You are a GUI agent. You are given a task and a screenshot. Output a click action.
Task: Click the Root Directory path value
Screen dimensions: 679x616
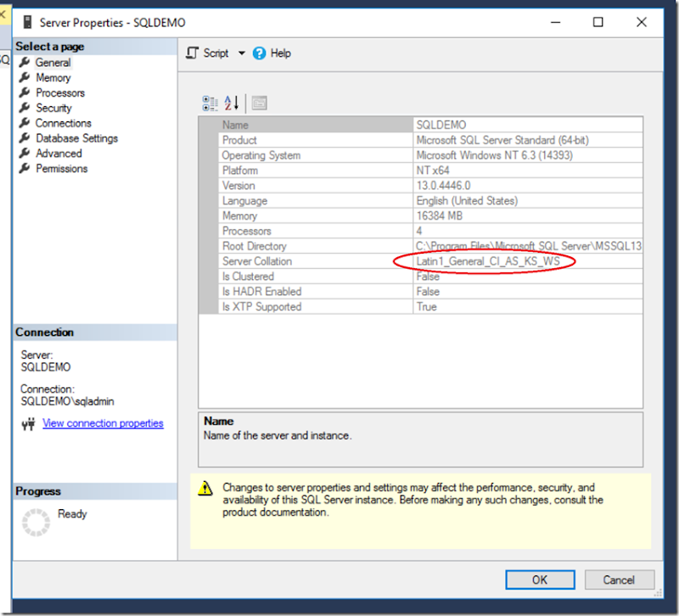pyautogui.click(x=529, y=246)
